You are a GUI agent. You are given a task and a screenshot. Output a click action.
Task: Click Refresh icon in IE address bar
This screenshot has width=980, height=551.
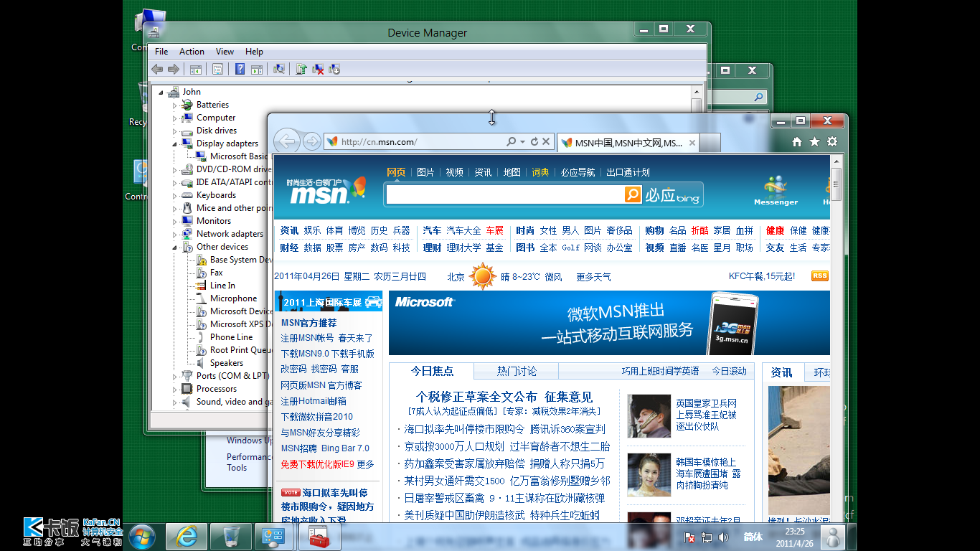[534, 142]
